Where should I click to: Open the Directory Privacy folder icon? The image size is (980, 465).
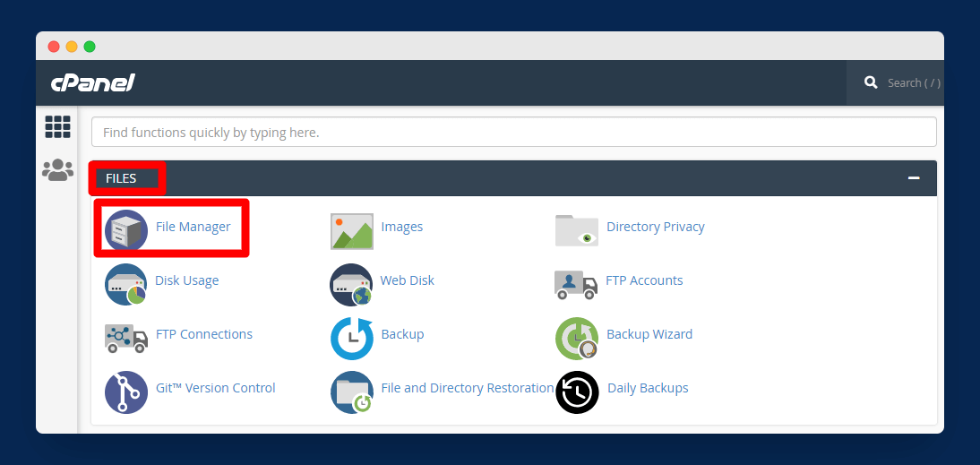[576, 230]
